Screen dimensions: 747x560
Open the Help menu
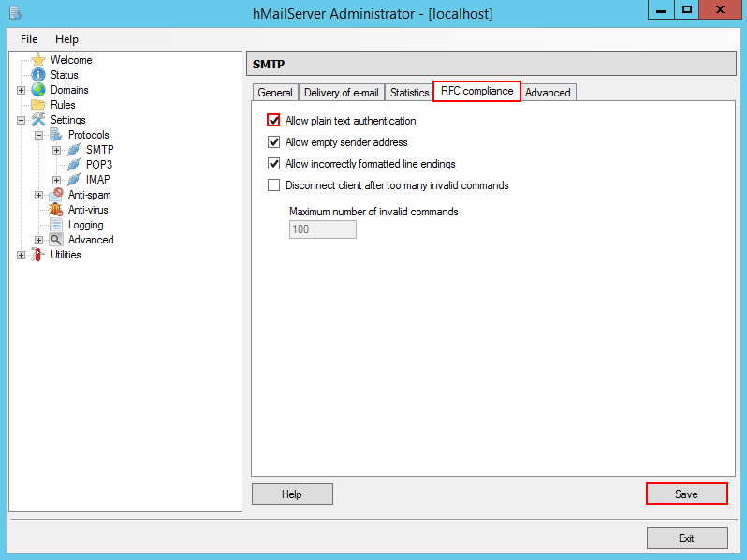66,39
